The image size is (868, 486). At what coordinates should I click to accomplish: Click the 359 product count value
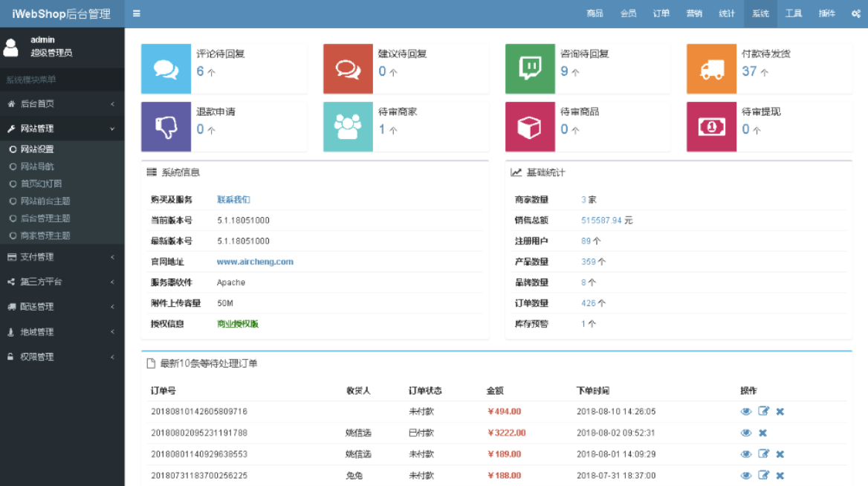click(589, 262)
